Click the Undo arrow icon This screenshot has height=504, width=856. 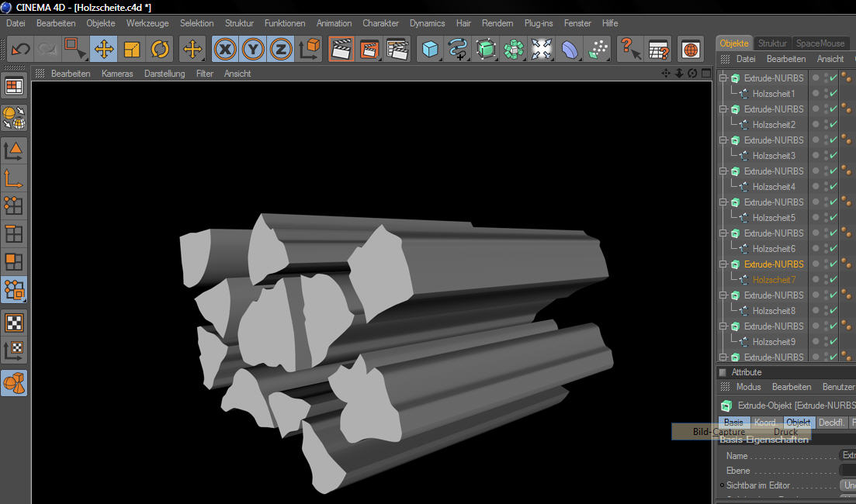click(x=20, y=50)
